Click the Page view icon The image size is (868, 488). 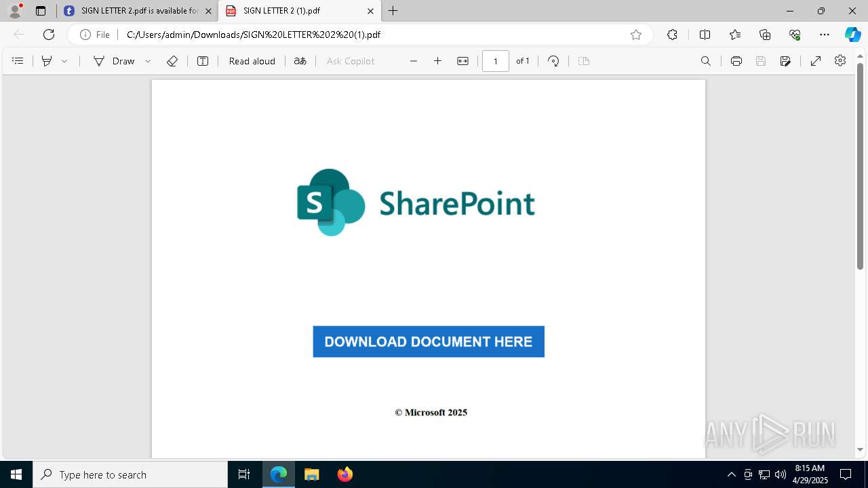(584, 61)
